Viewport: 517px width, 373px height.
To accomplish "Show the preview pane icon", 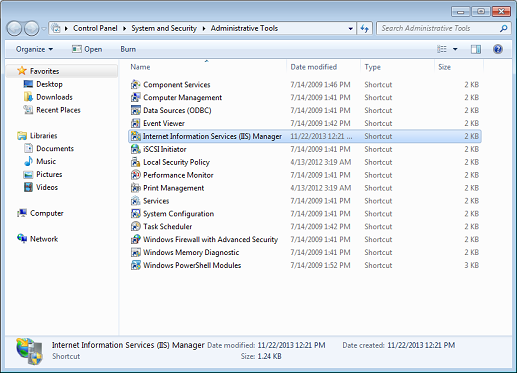I will coord(476,49).
